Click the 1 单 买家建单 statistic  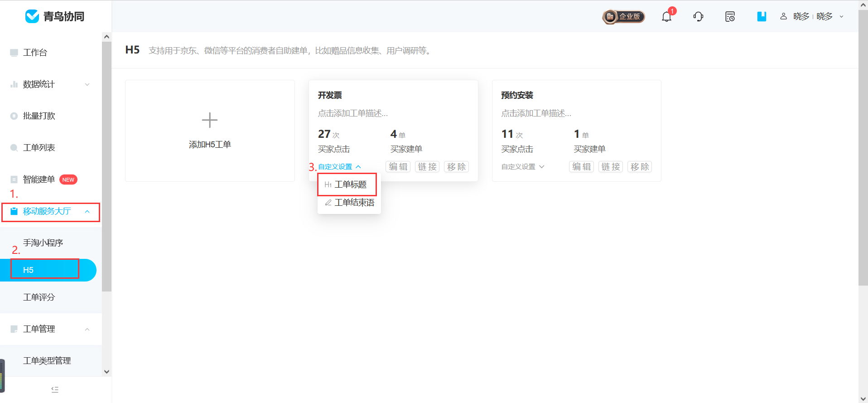(590, 141)
